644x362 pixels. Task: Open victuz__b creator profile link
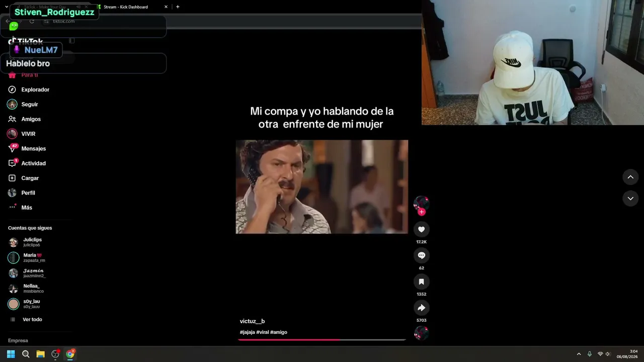click(252, 321)
